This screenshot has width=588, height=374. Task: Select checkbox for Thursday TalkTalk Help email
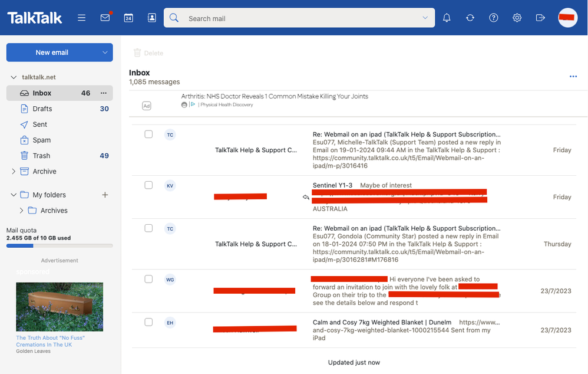click(x=148, y=228)
